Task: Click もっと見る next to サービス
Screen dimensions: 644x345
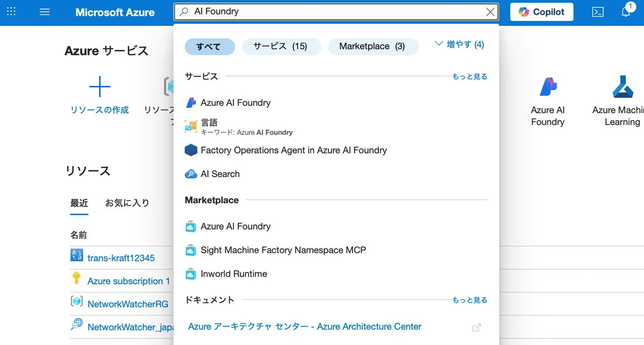Action: pyautogui.click(x=470, y=77)
